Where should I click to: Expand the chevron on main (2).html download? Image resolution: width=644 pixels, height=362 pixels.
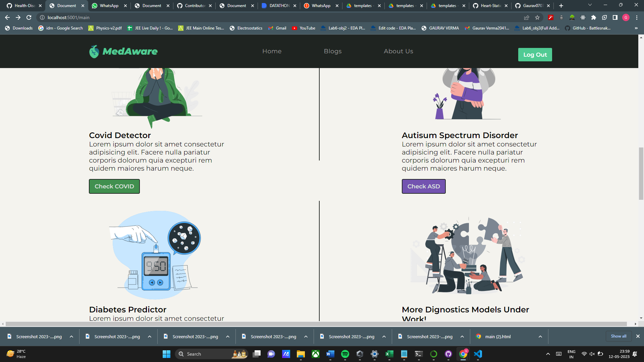point(540,337)
